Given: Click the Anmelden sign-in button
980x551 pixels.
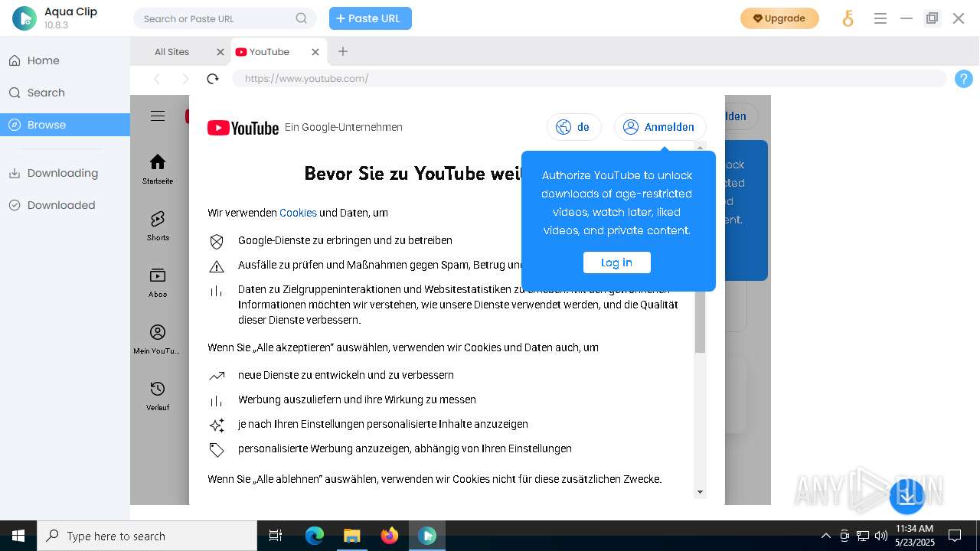Looking at the screenshot, I should (660, 127).
